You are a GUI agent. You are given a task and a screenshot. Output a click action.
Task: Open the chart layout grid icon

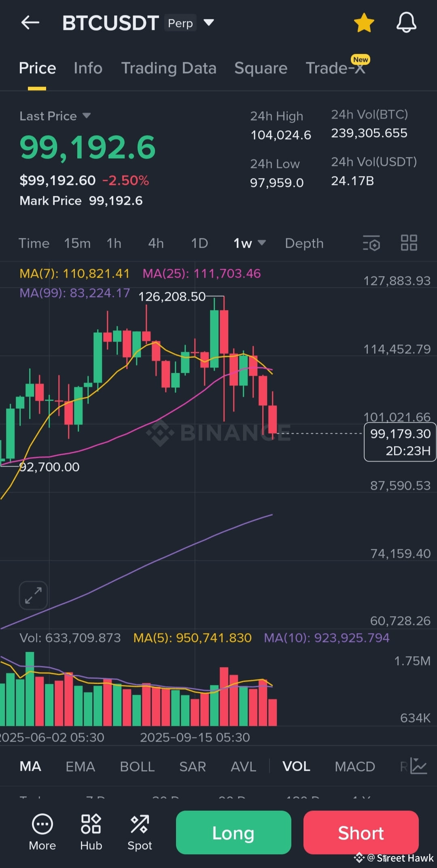[409, 243]
